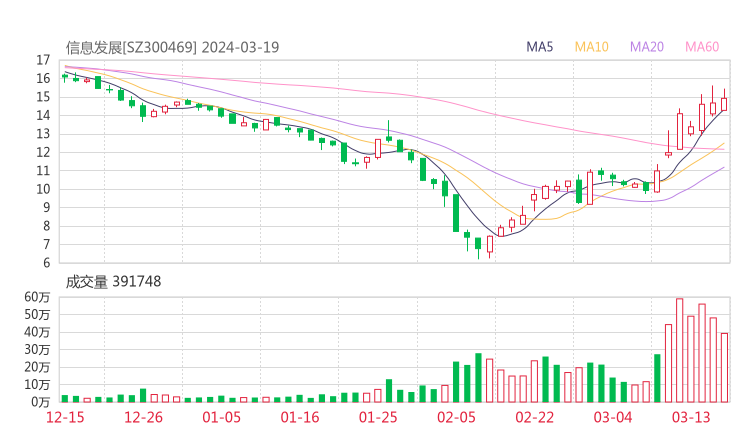
Task: Select the MA20 legend label
Action: tap(647, 47)
